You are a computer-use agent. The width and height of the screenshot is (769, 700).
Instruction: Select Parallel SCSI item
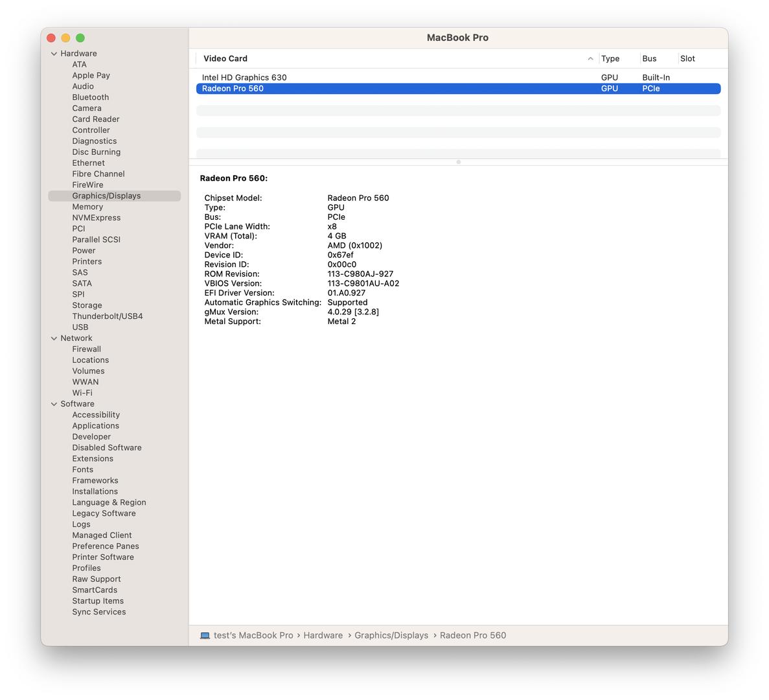point(96,239)
